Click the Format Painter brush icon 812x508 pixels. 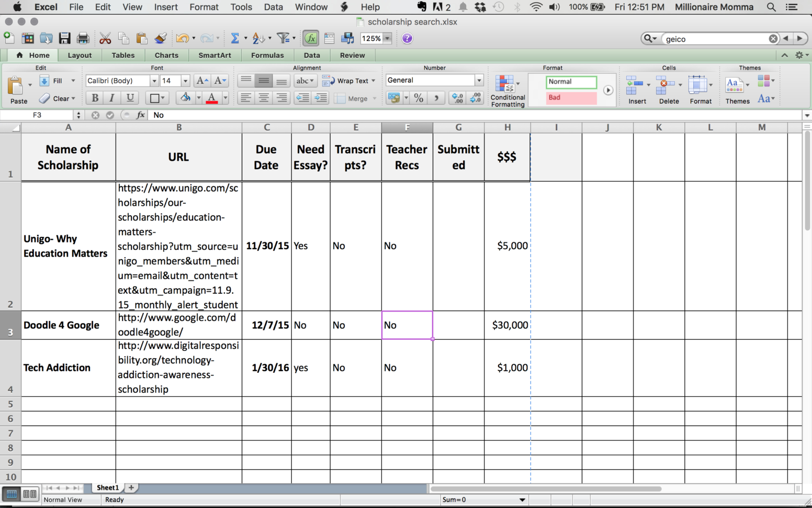click(x=161, y=38)
